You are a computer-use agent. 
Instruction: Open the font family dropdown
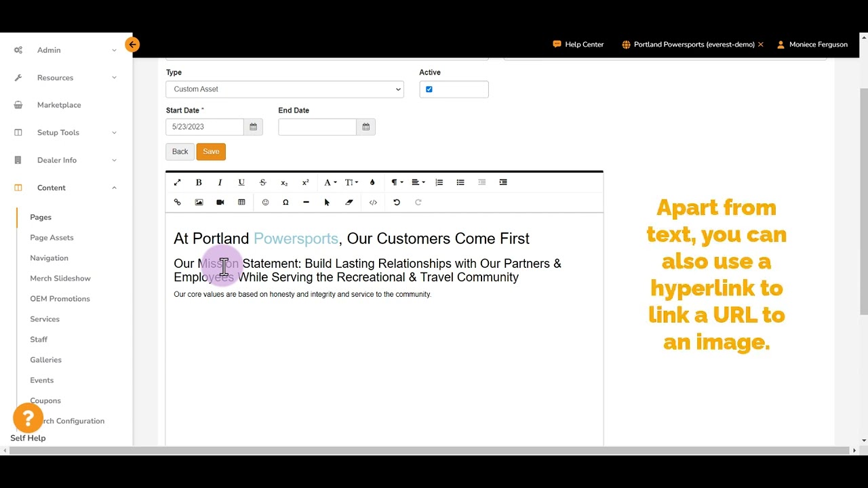(x=330, y=182)
